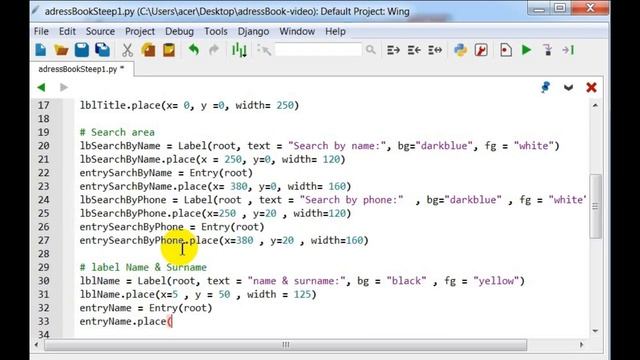Click the greyed Redo arrow icon
The height and width of the screenshot is (360, 640).
(214, 50)
